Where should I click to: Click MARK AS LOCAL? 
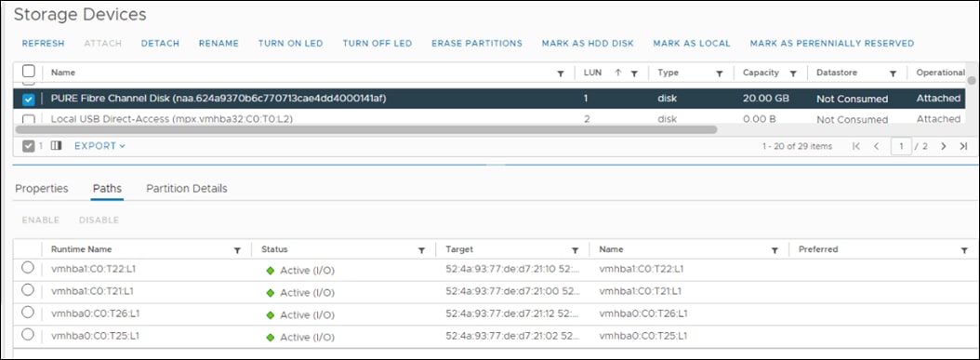click(x=692, y=43)
